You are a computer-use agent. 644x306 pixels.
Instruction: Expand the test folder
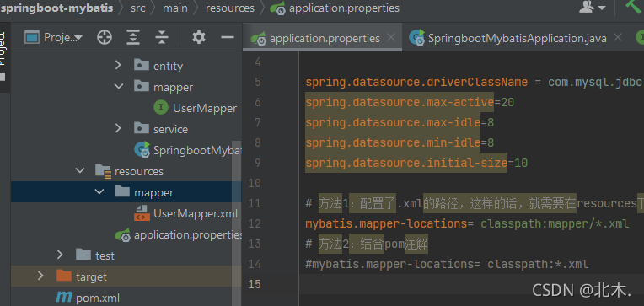(60, 255)
